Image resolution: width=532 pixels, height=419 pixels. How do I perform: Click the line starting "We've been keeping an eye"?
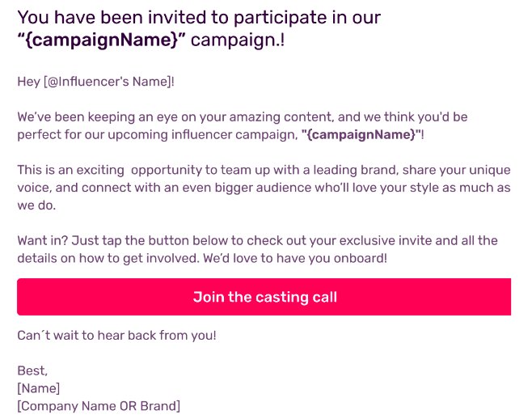[x=243, y=116]
